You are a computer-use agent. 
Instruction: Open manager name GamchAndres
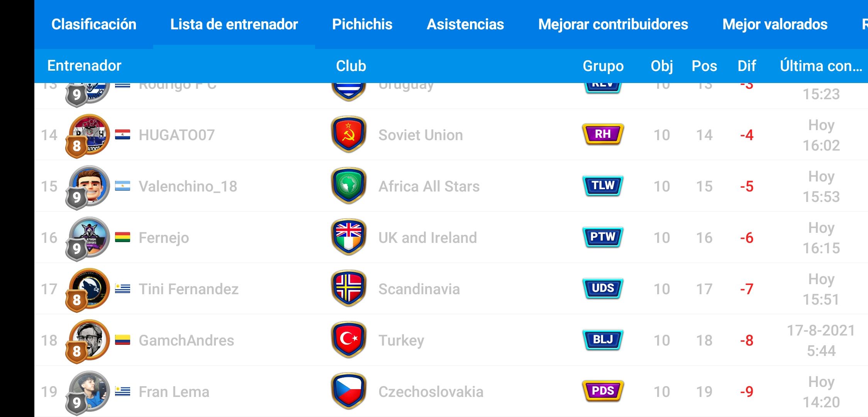coord(186,340)
